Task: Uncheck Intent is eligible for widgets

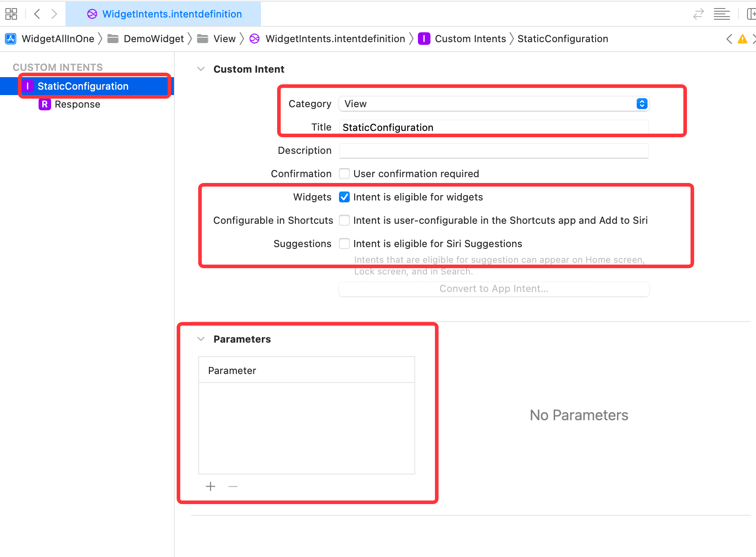Action: click(x=344, y=197)
